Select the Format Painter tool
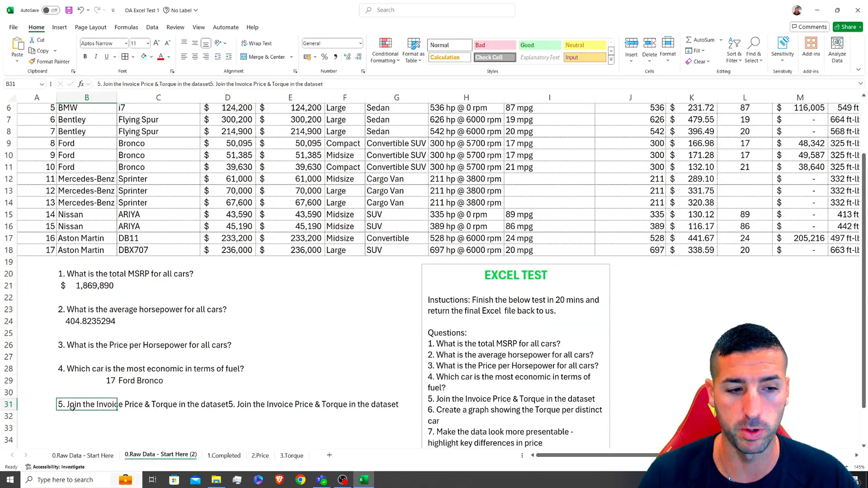Screen dimensions: 868x488 click(49, 61)
